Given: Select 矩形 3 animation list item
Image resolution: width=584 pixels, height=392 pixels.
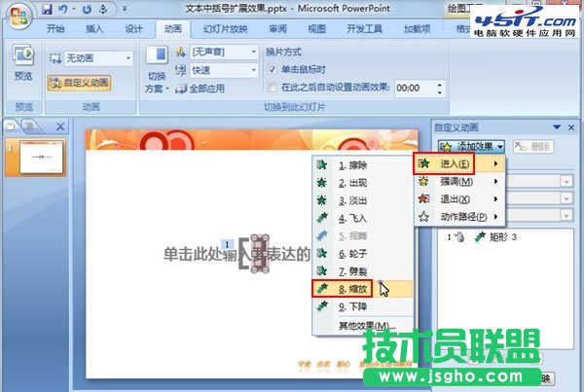Looking at the screenshot, I should point(504,236).
